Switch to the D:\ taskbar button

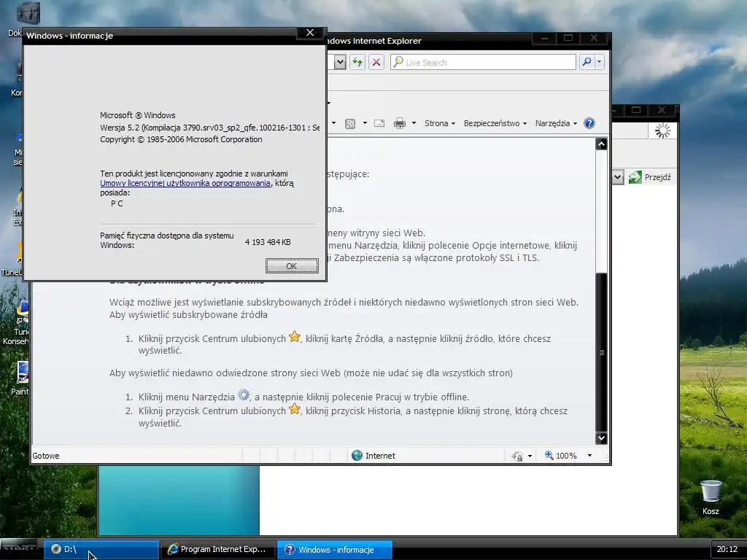coord(101,549)
